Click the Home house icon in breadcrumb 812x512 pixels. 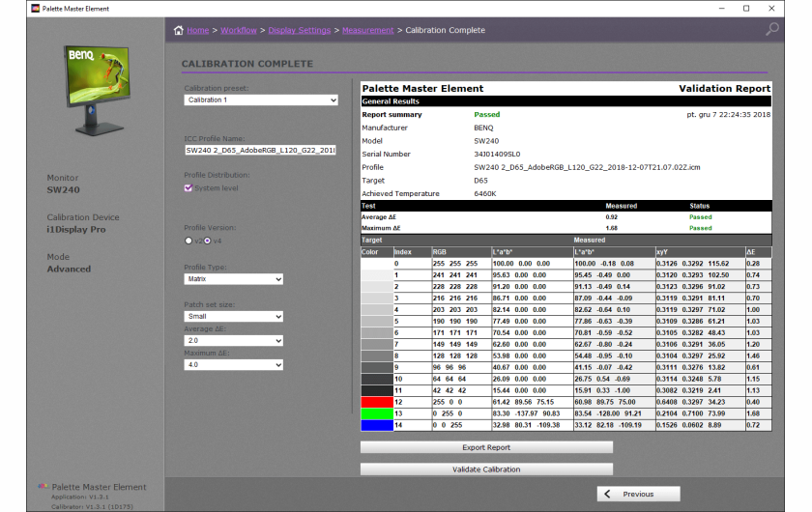[178, 30]
